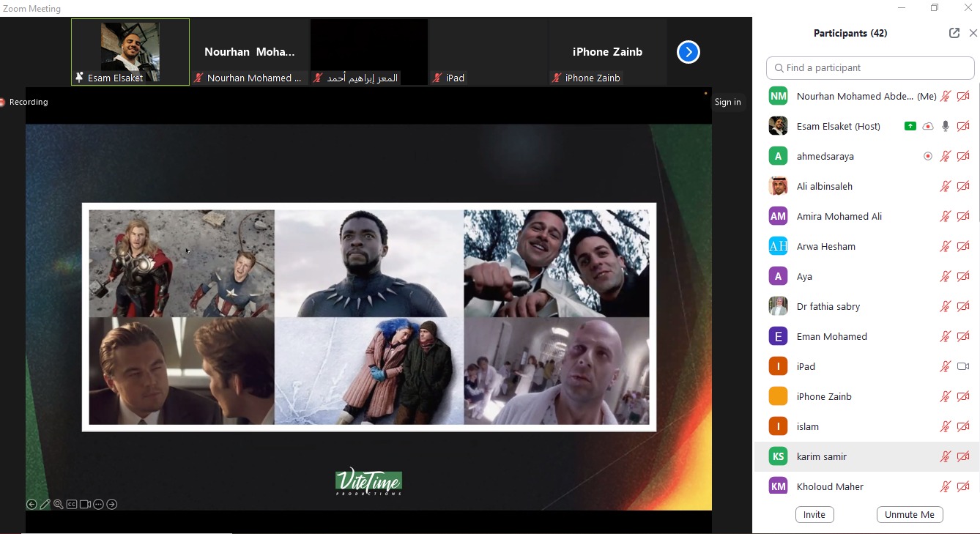
Task: Click Esam Elsaket's avatar in participant list
Action: 778,126
